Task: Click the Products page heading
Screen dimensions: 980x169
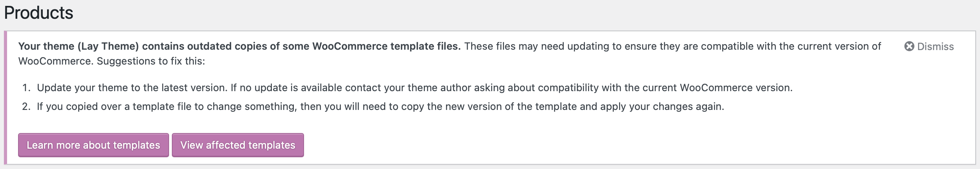Action: (38, 13)
